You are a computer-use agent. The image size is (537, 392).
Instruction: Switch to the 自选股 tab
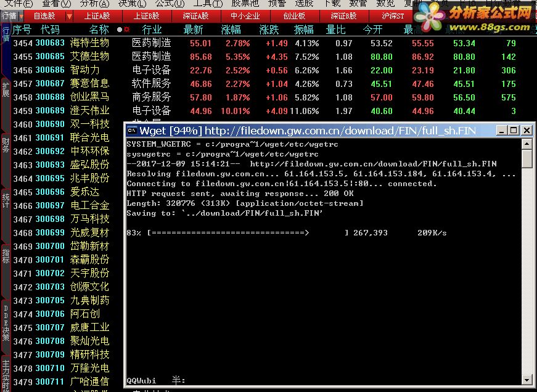click(x=44, y=16)
